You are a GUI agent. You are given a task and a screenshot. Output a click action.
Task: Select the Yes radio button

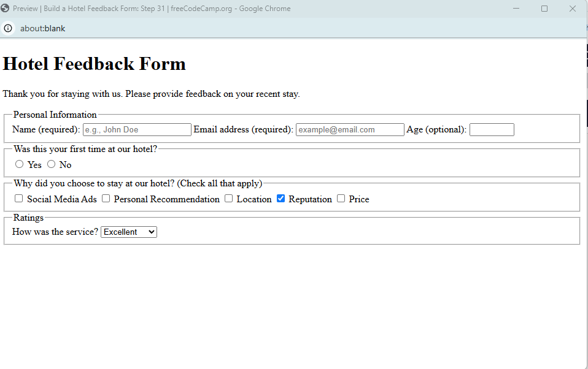tap(20, 164)
